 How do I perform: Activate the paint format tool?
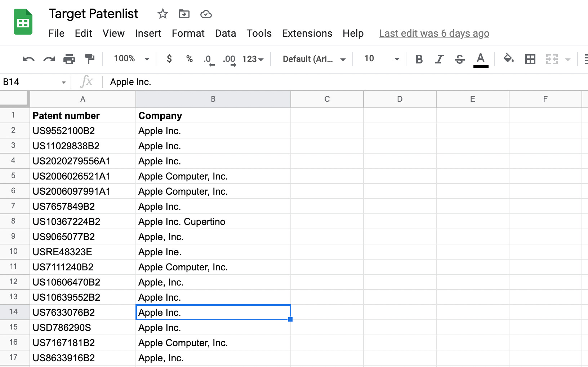89,59
